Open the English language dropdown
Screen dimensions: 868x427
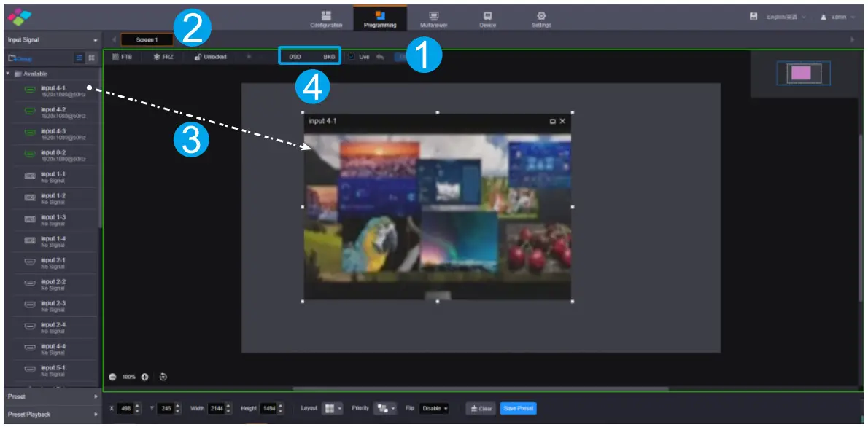coord(786,17)
